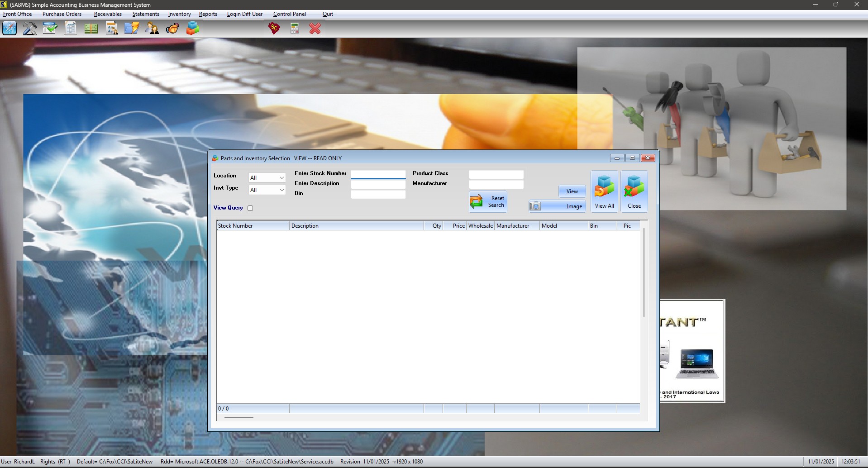Open the calculator toolbar icon
This screenshot has width=868, height=468.
[295, 28]
